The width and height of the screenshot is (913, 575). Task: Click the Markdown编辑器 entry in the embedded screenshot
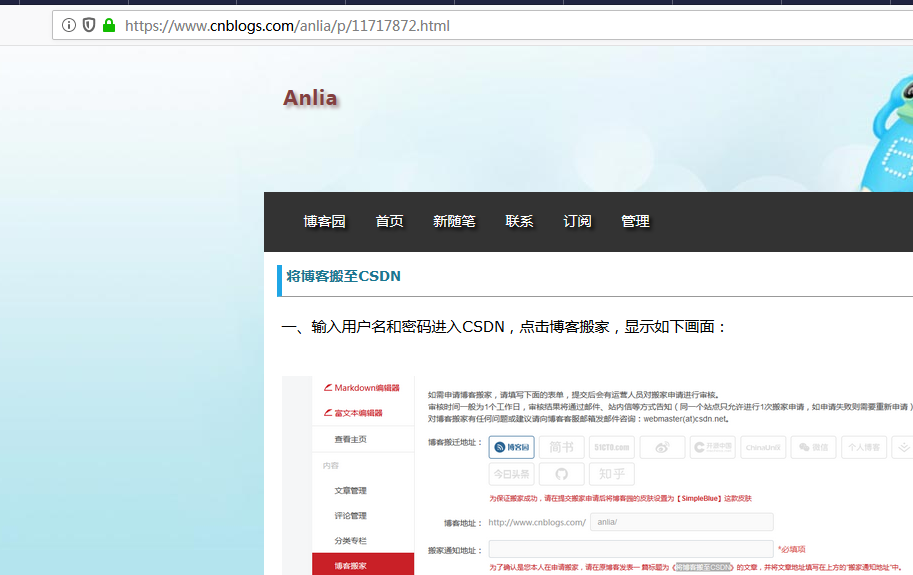pyautogui.click(x=362, y=388)
